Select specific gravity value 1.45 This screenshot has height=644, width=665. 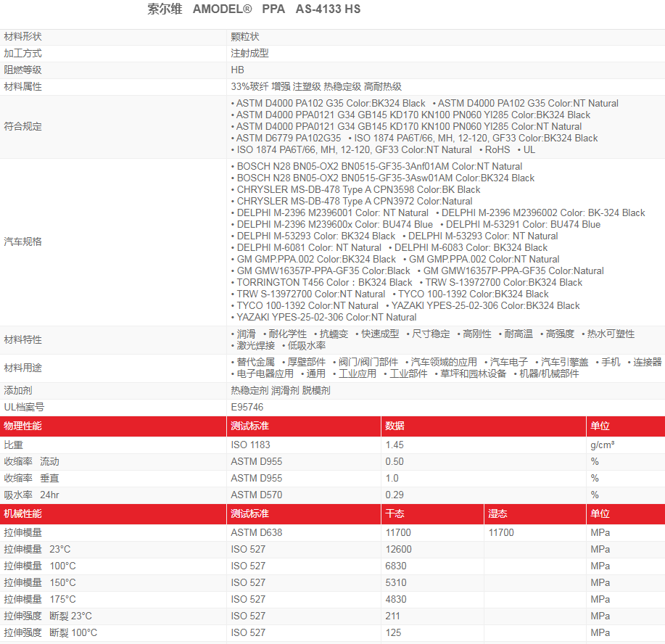point(395,445)
